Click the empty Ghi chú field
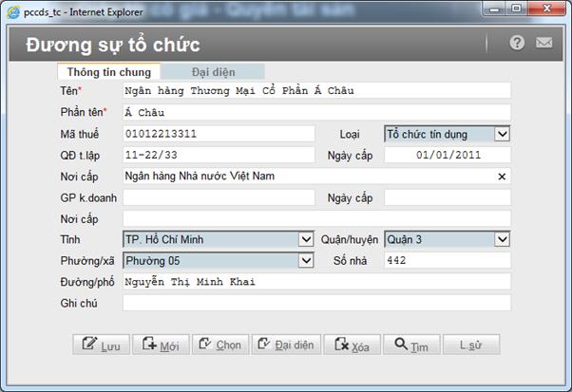The width and height of the screenshot is (572, 392). pos(316,303)
